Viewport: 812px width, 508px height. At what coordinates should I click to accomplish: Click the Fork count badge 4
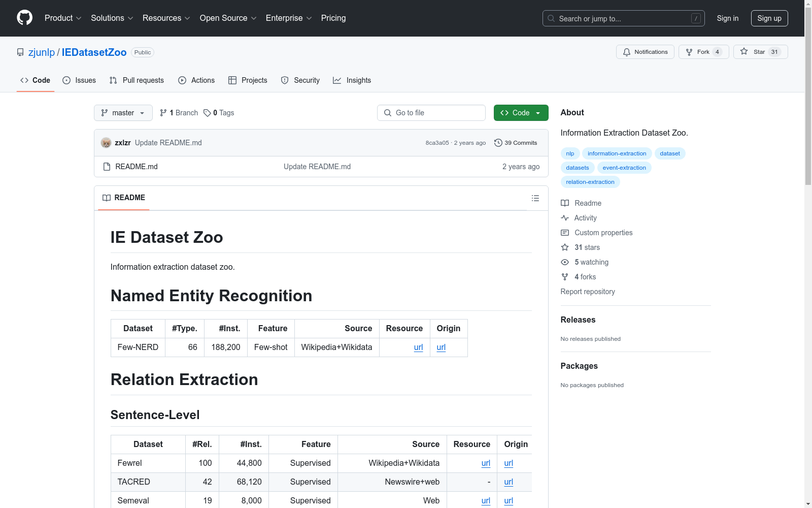tap(717, 52)
